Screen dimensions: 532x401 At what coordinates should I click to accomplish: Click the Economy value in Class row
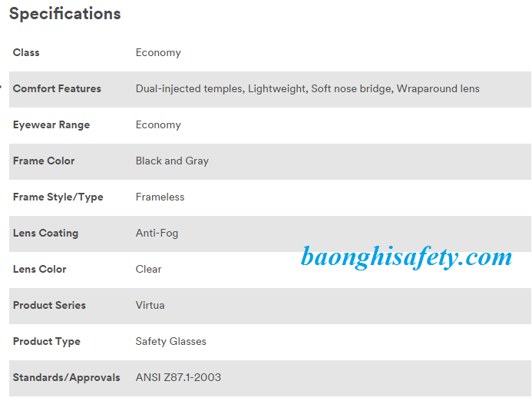point(158,52)
